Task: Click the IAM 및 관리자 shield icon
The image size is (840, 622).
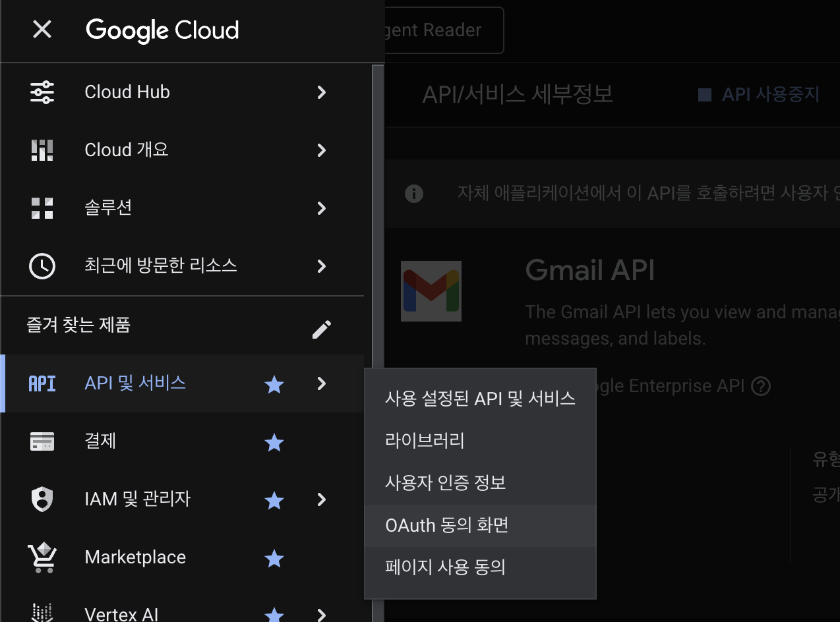Action: tap(43, 499)
